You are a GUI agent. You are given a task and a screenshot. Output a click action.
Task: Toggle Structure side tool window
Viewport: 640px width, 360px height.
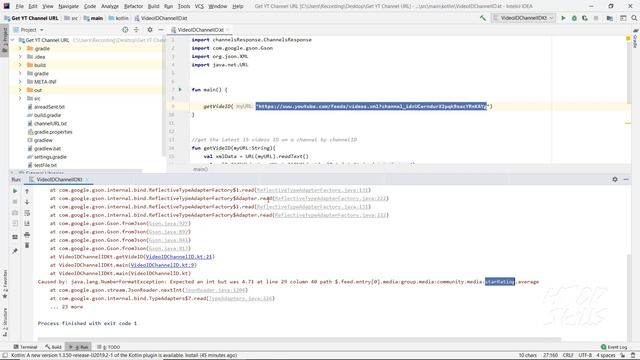[5, 322]
